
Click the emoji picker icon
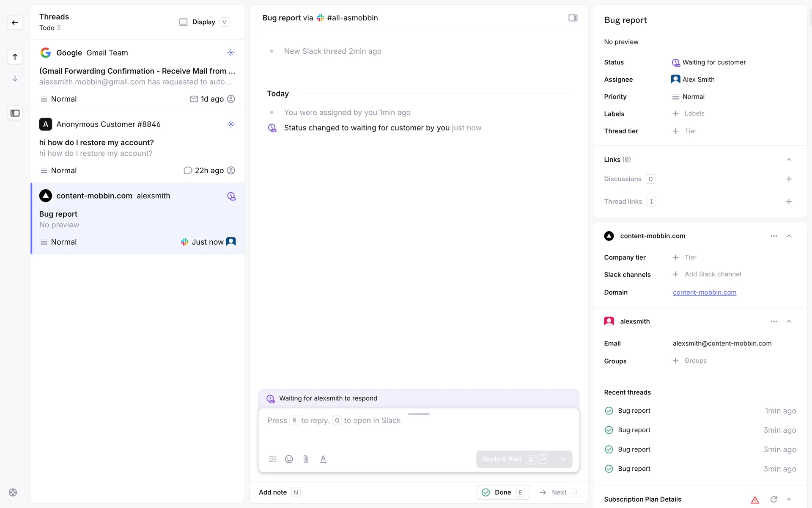tap(289, 459)
